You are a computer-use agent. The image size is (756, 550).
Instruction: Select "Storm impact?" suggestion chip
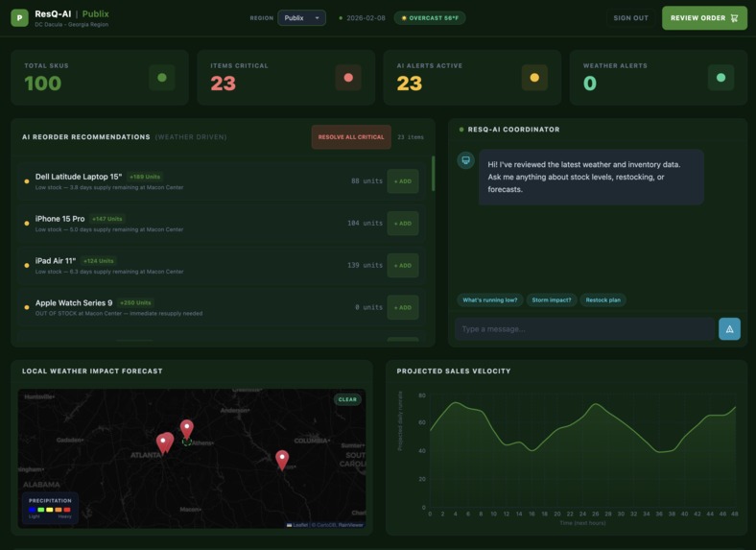[x=551, y=300]
